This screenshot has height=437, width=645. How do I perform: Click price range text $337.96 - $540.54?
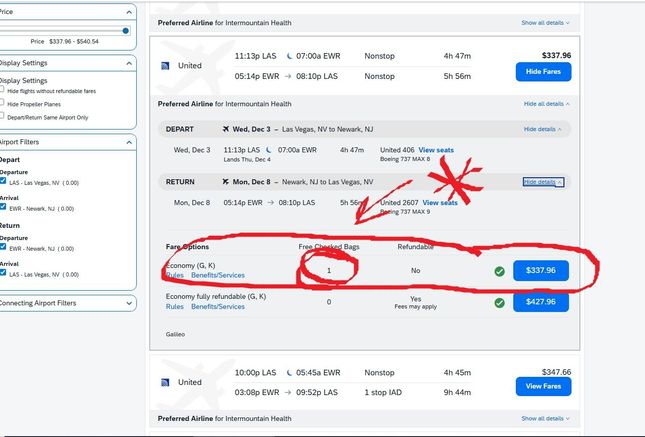pyautogui.click(x=74, y=42)
